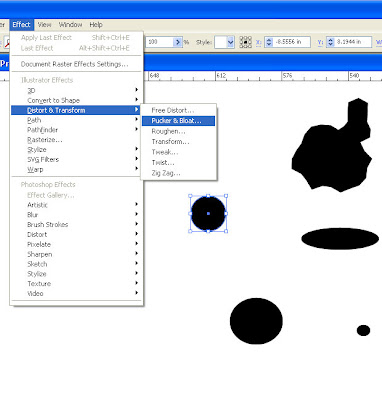Select the large black circle at bottom
Viewport: 382px width, 400px height.
(x=256, y=321)
